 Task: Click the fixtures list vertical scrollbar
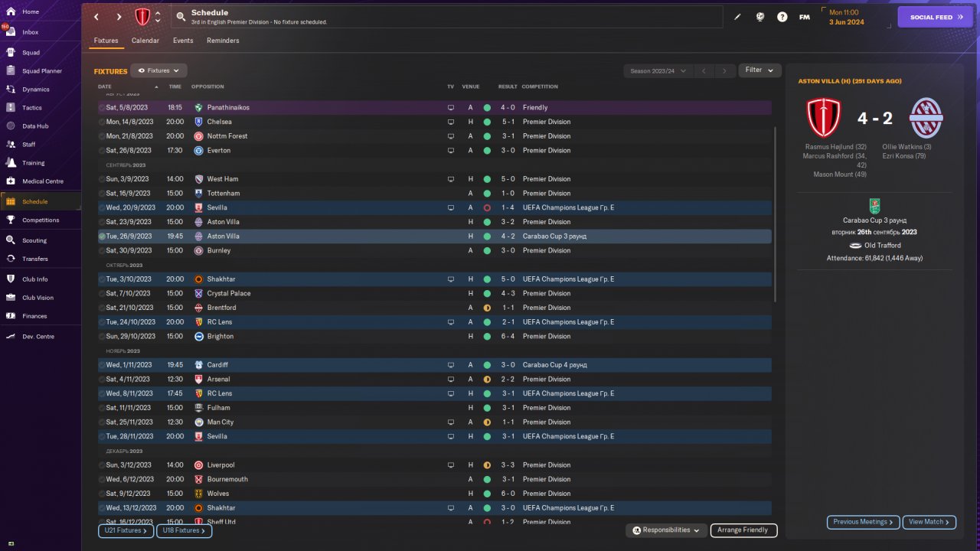(775, 214)
